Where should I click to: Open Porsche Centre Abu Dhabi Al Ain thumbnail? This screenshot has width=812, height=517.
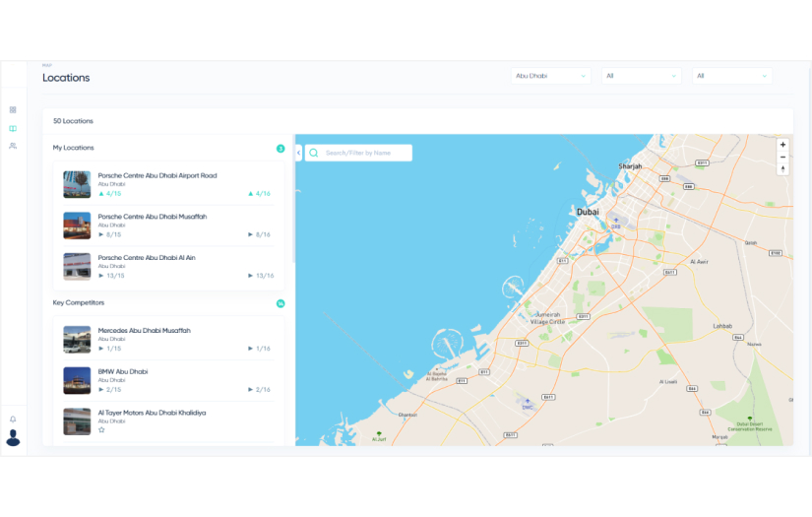click(x=77, y=266)
